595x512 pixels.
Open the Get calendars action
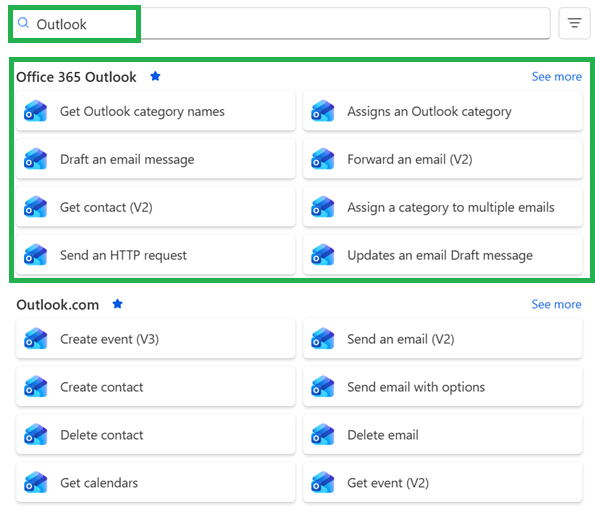pyautogui.click(x=156, y=483)
